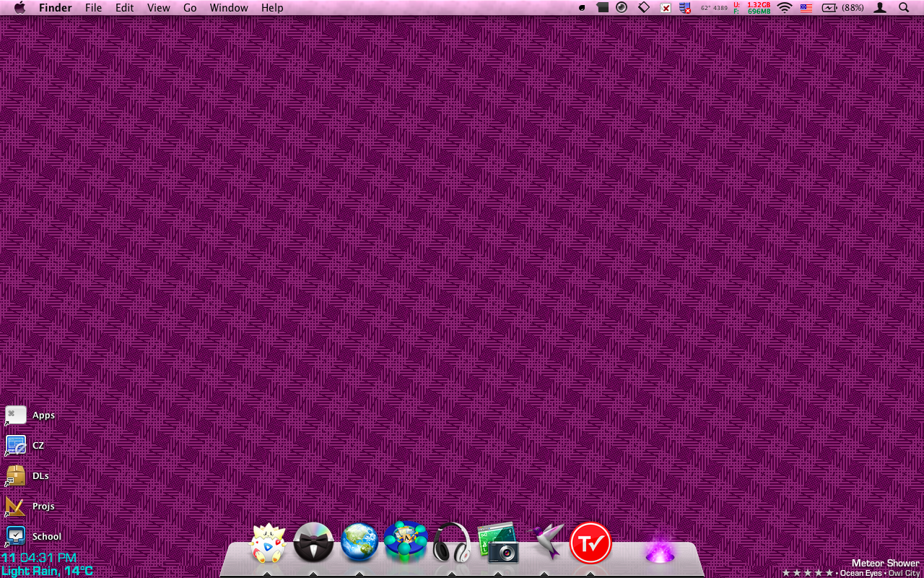Open the US flag input source menu
Screen dimensions: 924x578
click(806, 8)
